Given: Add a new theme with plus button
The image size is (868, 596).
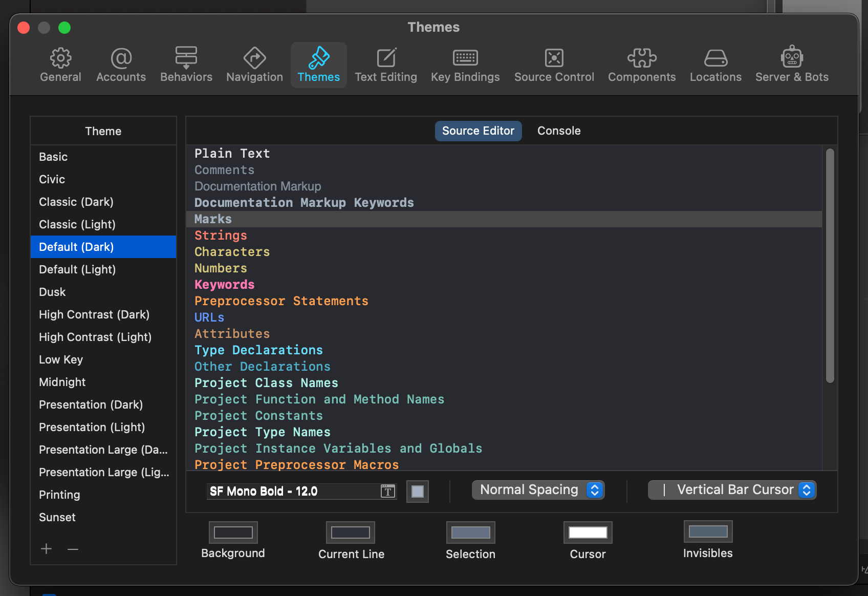Looking at the screenshot, I should 46,549.
